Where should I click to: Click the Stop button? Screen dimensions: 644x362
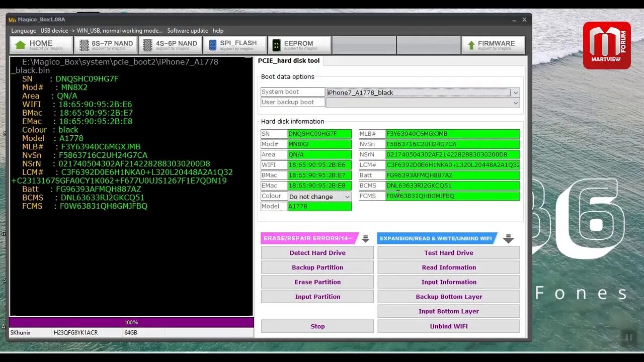(317, 326)
